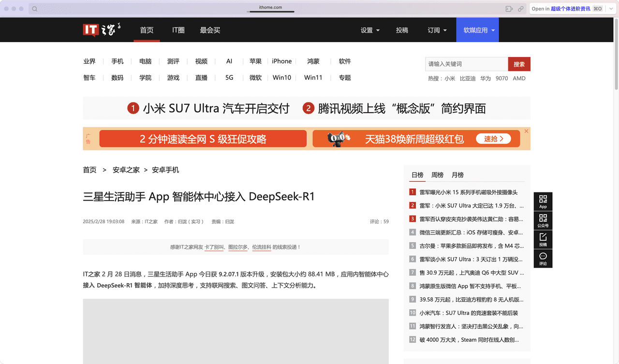Open ranked article 破 4000 万大关，Steam
The width and height of the screenshot is (619, 364).
tap(470, 339)
